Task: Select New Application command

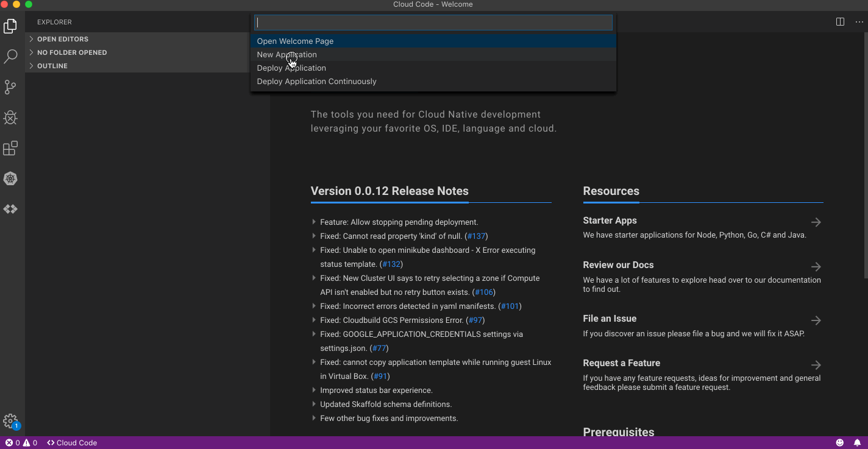Action: [433, 55]
